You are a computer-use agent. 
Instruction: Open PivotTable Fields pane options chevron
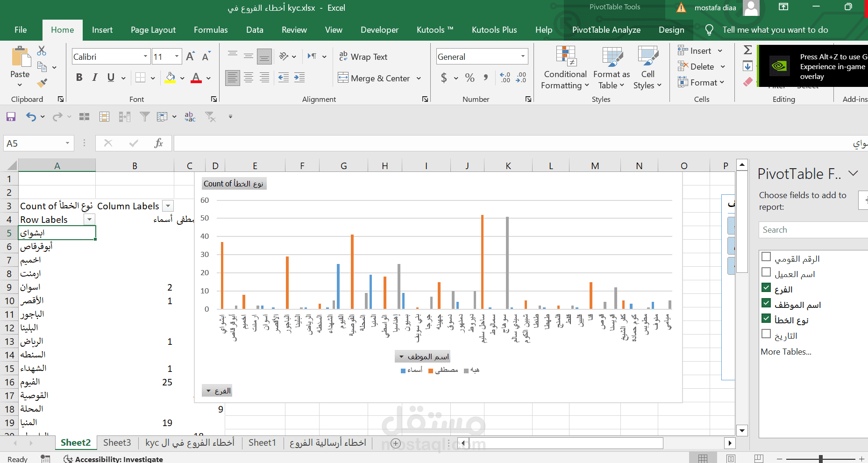pyautogui.click(x=854, y=173)
